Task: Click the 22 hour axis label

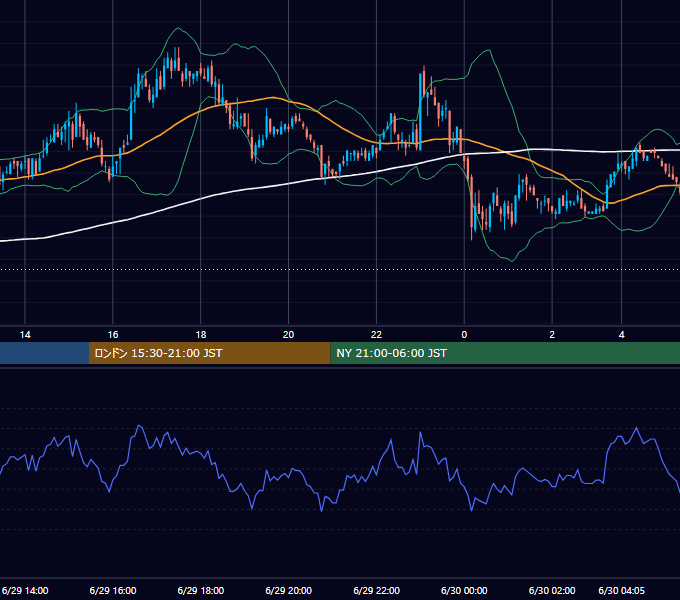Action: tap(376, 335)
